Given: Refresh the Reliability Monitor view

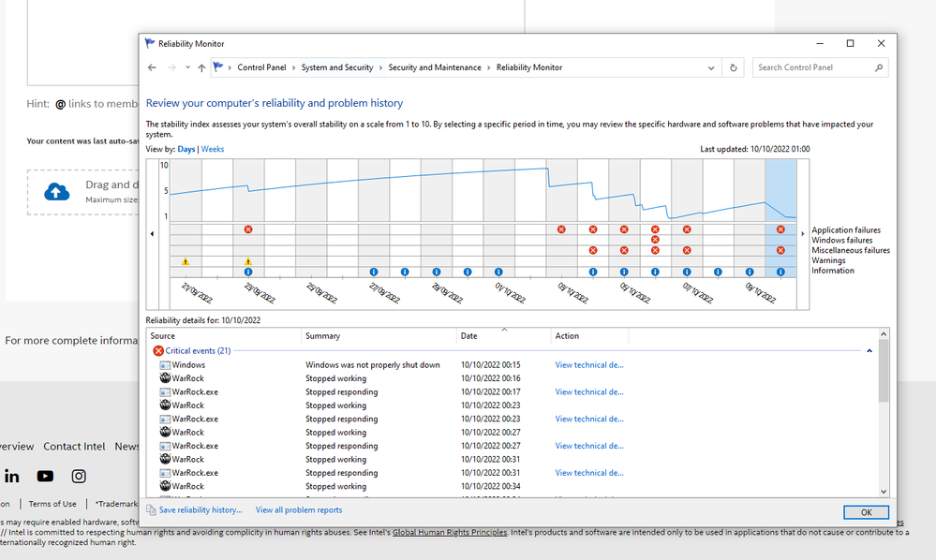Looking at the screenshot, I should pos(733,68).
